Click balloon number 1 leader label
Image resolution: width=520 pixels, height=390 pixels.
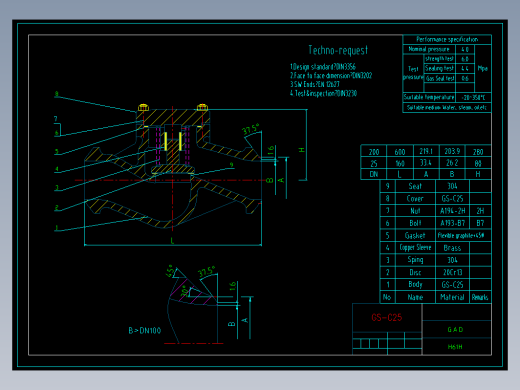[57, 228]
